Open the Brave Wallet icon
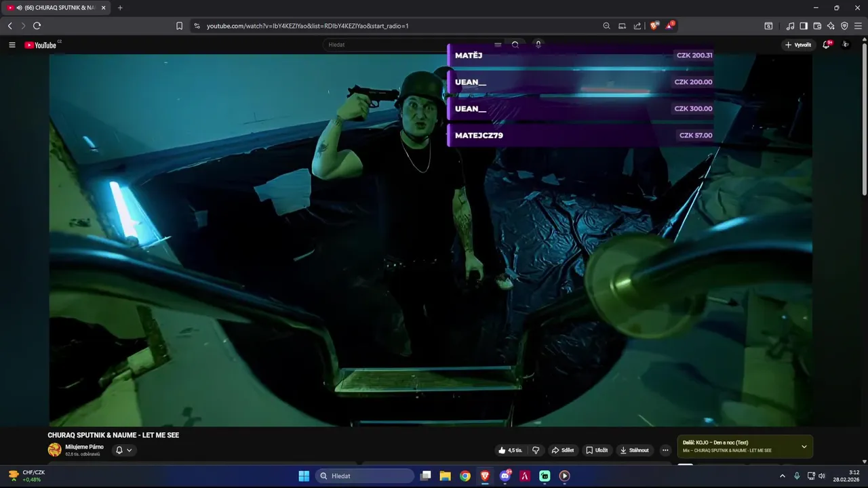Viewport: 868px width, 488px height. (817, 26)
